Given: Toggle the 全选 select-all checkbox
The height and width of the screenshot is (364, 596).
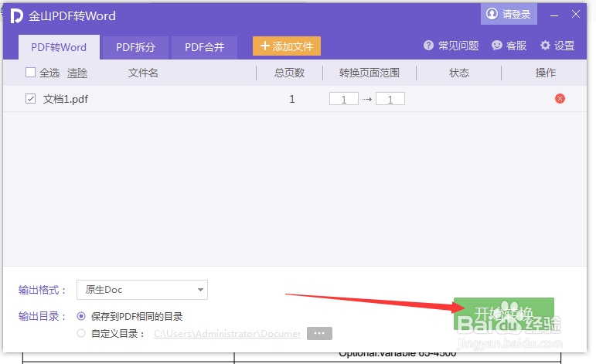Looking at the screenshot, I should 30,72.
